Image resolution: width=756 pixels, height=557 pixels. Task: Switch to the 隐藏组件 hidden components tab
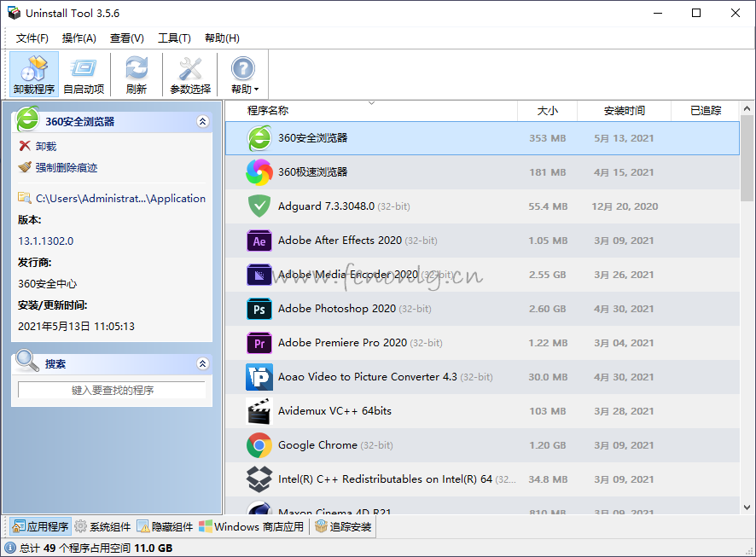(x=165, y=526)
